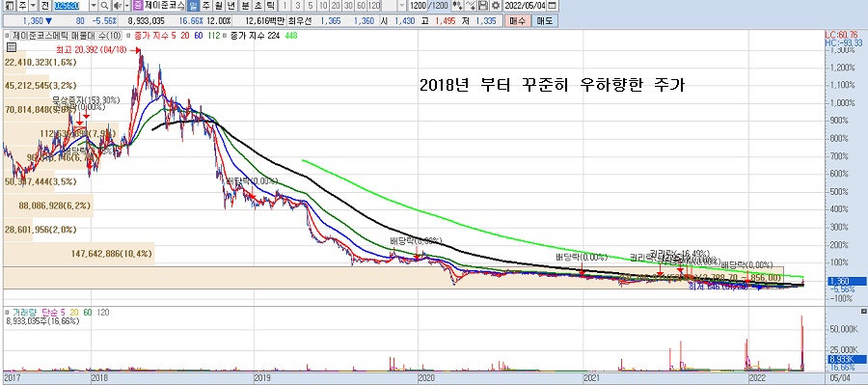
Task: Choose the 30 interval button
Action: tap(349, 6)
